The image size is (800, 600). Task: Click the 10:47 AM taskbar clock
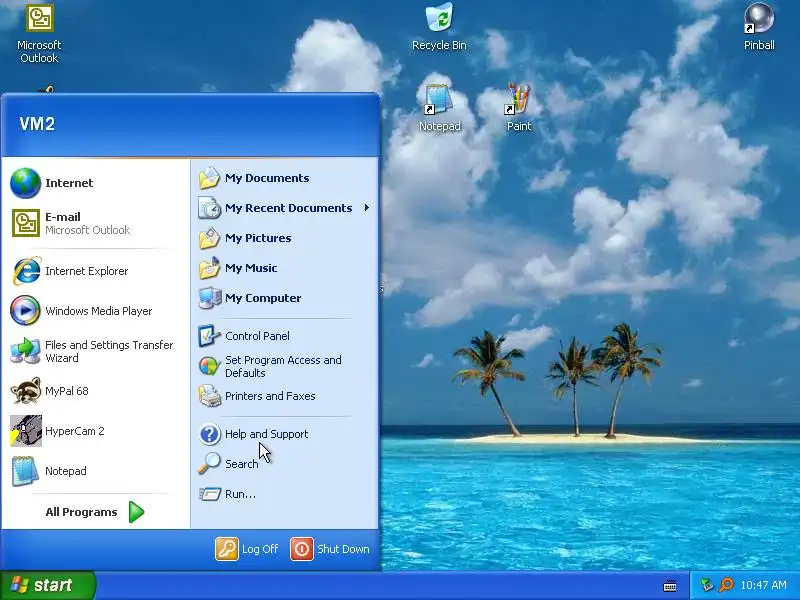click(763, 585)
